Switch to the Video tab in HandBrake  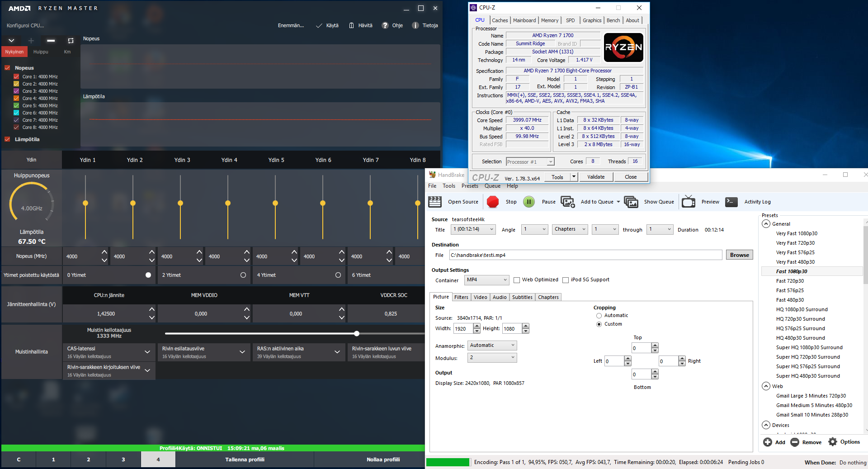(x=480, y=297)
